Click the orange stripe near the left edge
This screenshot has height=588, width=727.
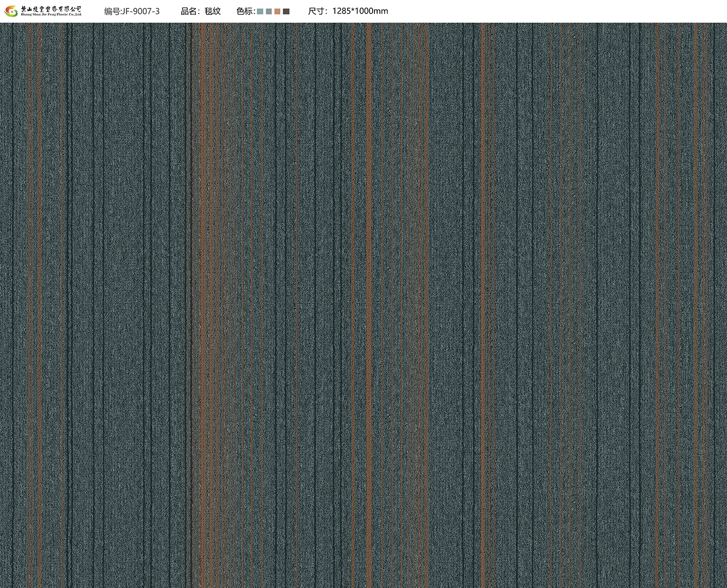coord(39,295)
